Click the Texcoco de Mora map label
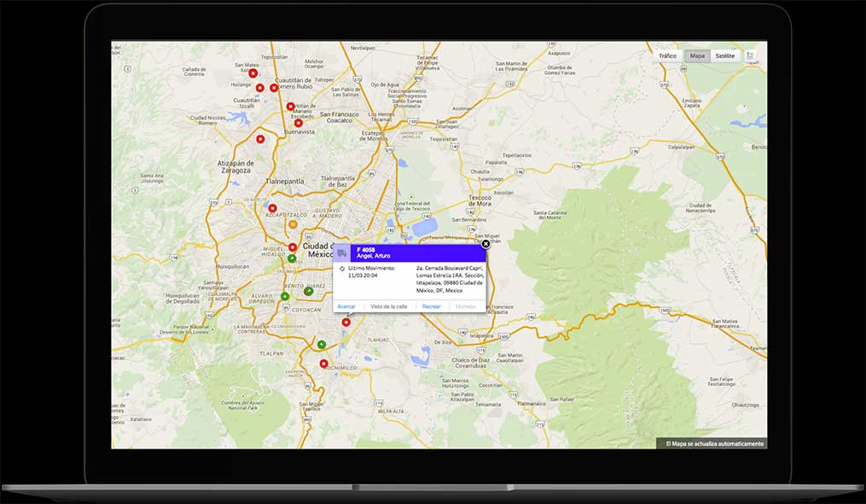This screenshot has width=866, height=504. click(479, 200)
